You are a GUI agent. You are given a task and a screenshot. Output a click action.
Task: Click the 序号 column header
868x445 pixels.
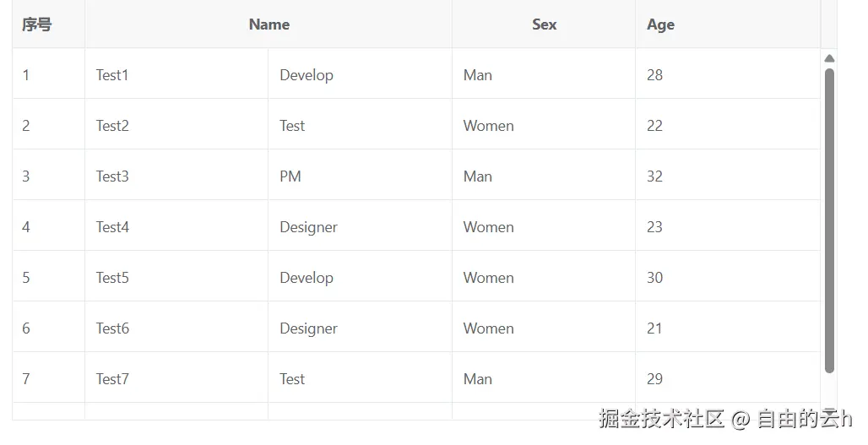(37, 24)
